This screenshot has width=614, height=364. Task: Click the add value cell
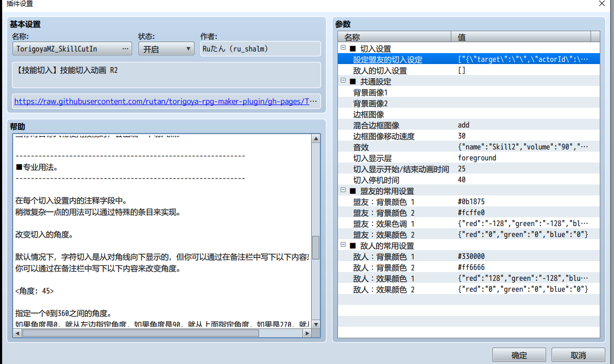[463, 125]
